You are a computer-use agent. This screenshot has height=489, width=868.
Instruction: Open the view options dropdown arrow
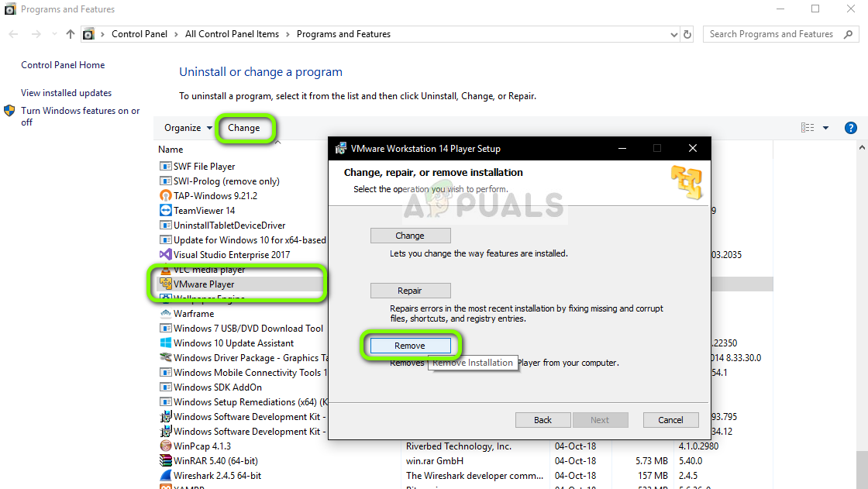tap(825, 128)
